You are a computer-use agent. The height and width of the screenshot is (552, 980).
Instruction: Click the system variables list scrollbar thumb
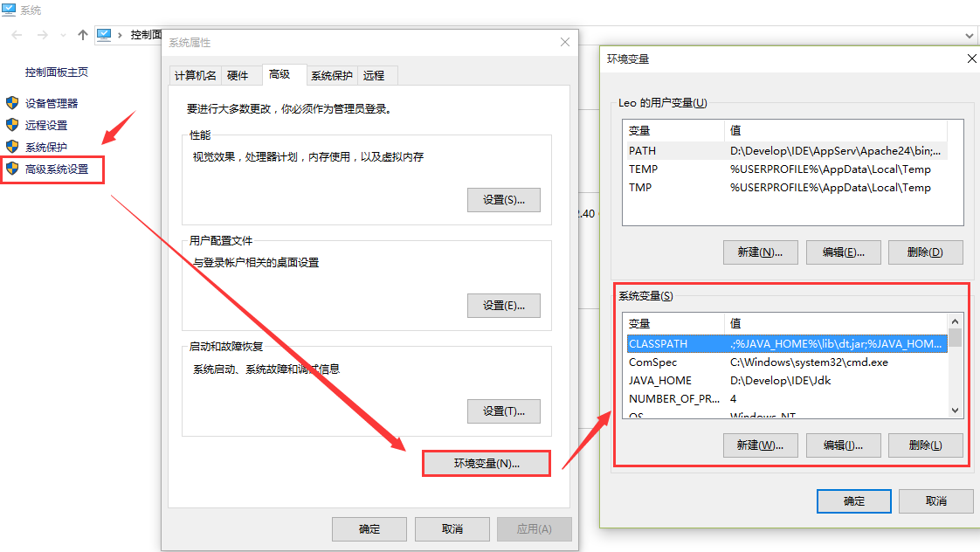point(955,338)
